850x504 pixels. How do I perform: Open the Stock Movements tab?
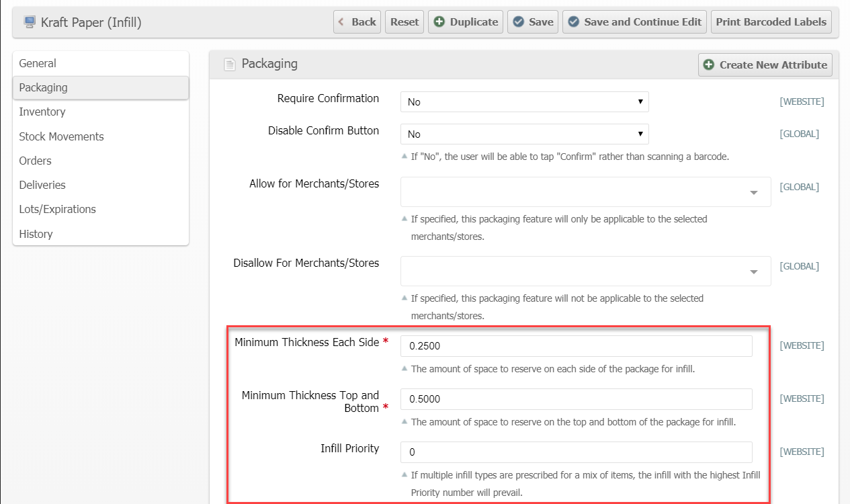tap(61, 136)
